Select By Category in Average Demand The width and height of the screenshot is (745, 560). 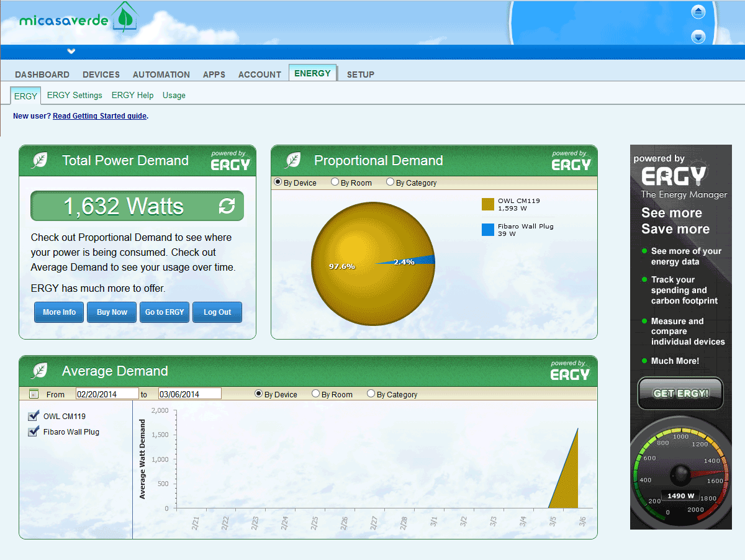click(371, 394)
